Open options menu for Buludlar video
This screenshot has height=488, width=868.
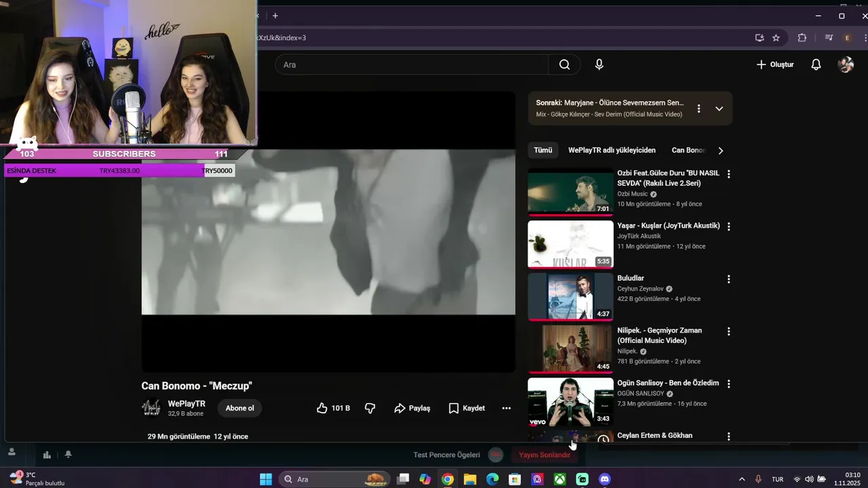[x=728, y=279]
